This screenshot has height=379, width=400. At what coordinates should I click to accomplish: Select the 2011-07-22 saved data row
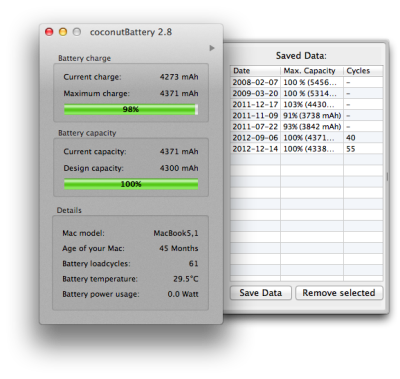click(307, 127)
